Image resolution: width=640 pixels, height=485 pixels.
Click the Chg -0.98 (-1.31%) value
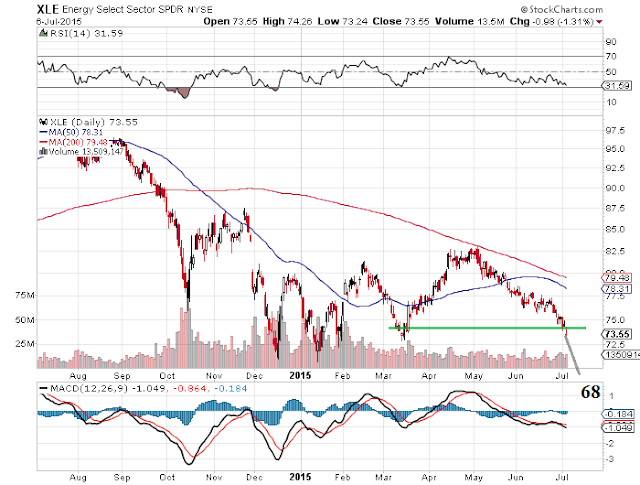pos(551,21)
